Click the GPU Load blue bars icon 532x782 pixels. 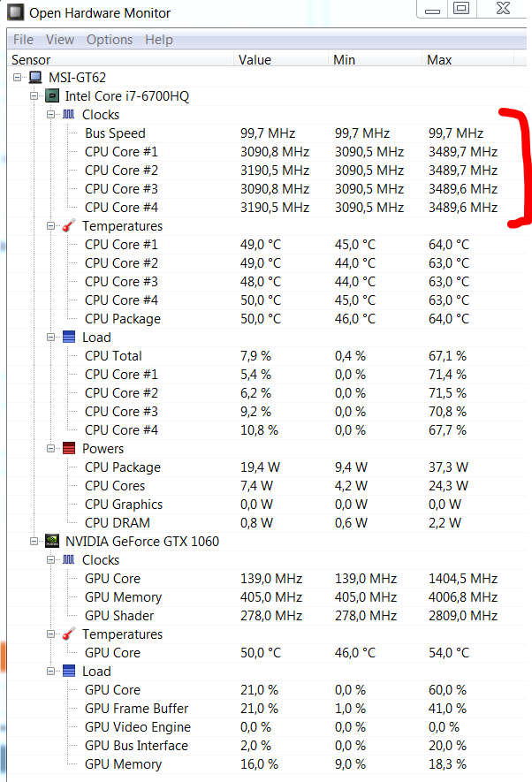click(x=69, y=671)
